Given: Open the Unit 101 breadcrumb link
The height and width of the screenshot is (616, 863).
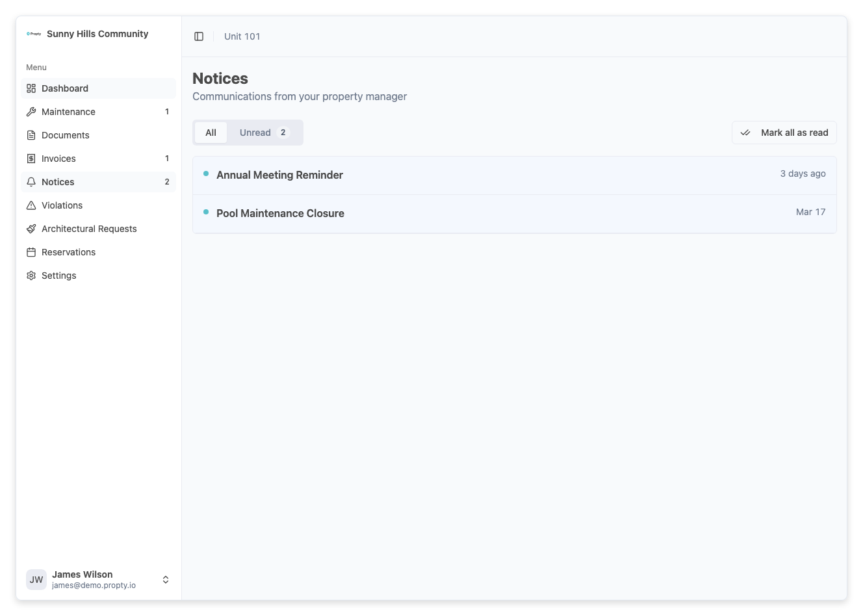Looking at the screenshot, I should [x=242, y=36].
